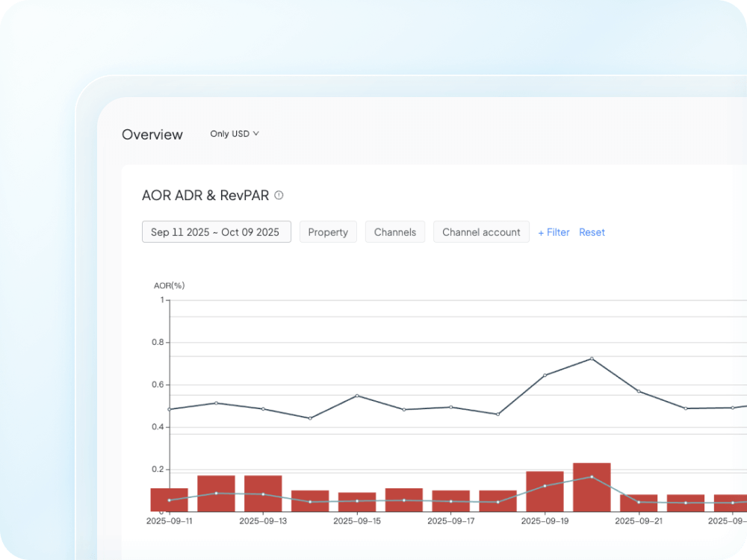Click the AOR data point above 2025-09-15
747x560 pixels.
[356, 396]
